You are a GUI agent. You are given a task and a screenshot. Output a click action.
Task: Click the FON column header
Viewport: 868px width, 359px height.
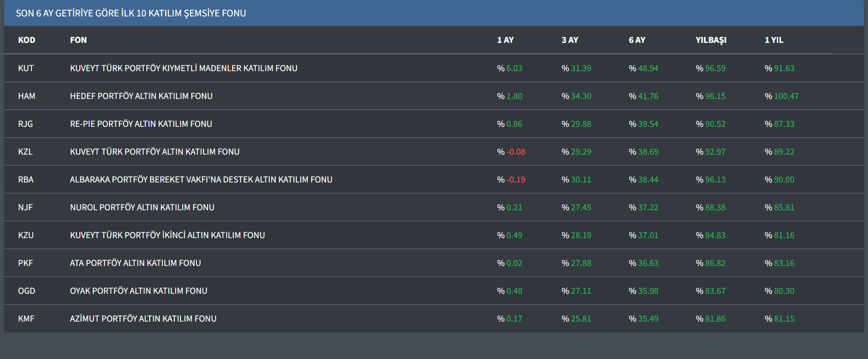pyautogui.click(x=78, y=40)
